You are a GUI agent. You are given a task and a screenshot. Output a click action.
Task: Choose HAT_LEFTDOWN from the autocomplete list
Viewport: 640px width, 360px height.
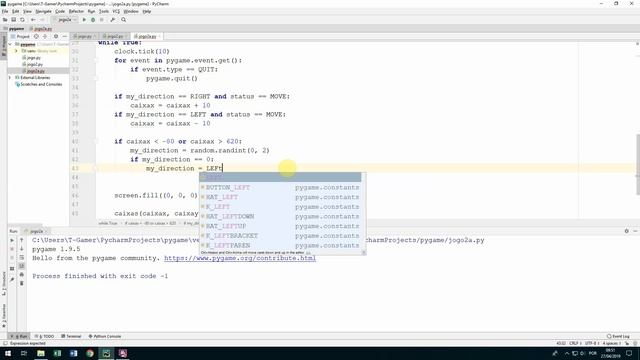click(280, 216)
